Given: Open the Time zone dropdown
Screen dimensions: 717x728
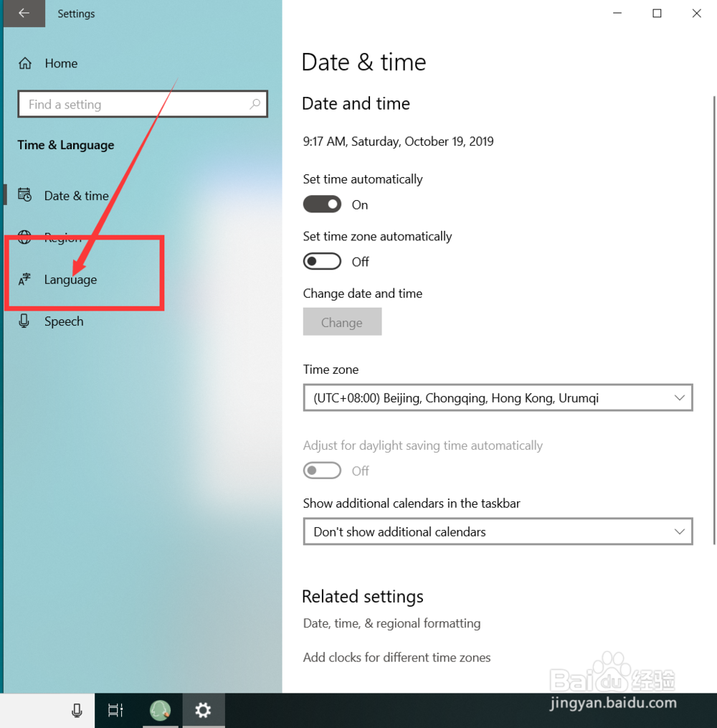Looking at the screenshot, I should pos(498,397).
